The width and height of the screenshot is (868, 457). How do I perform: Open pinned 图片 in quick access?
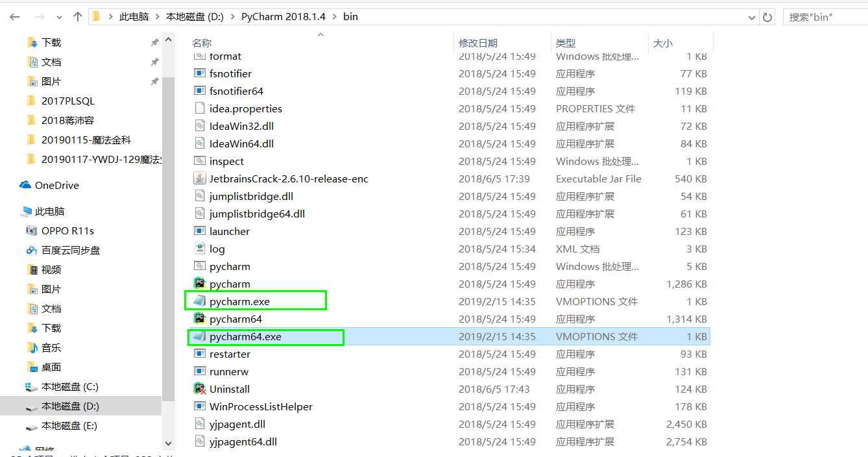[x=51, y=81]
